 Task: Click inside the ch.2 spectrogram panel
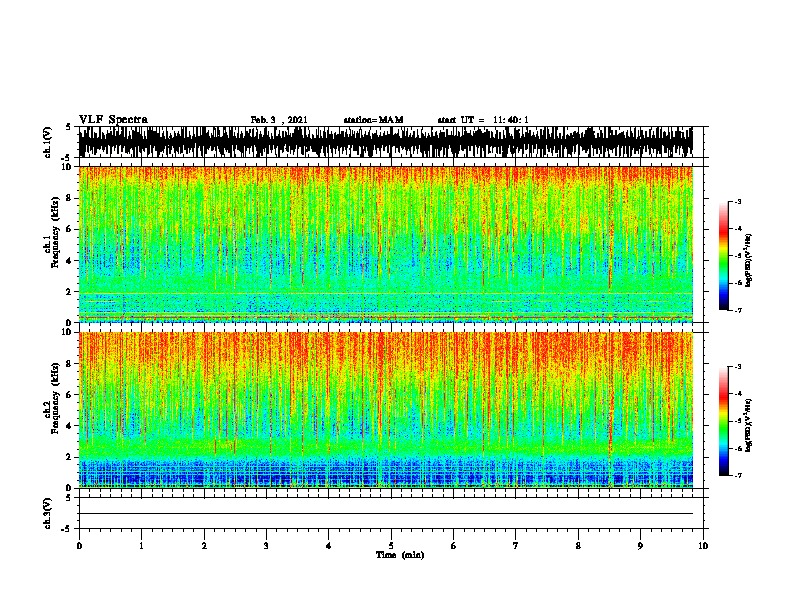(x=386, y=410)
